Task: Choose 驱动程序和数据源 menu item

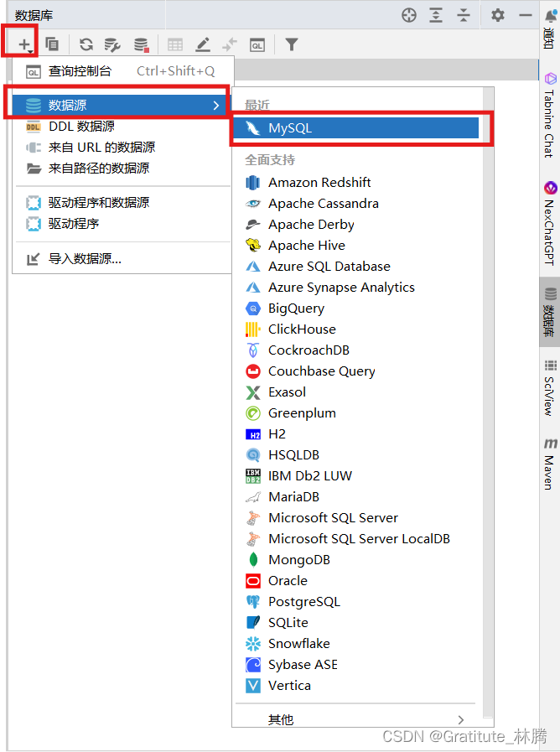Action: pos(123,203)
